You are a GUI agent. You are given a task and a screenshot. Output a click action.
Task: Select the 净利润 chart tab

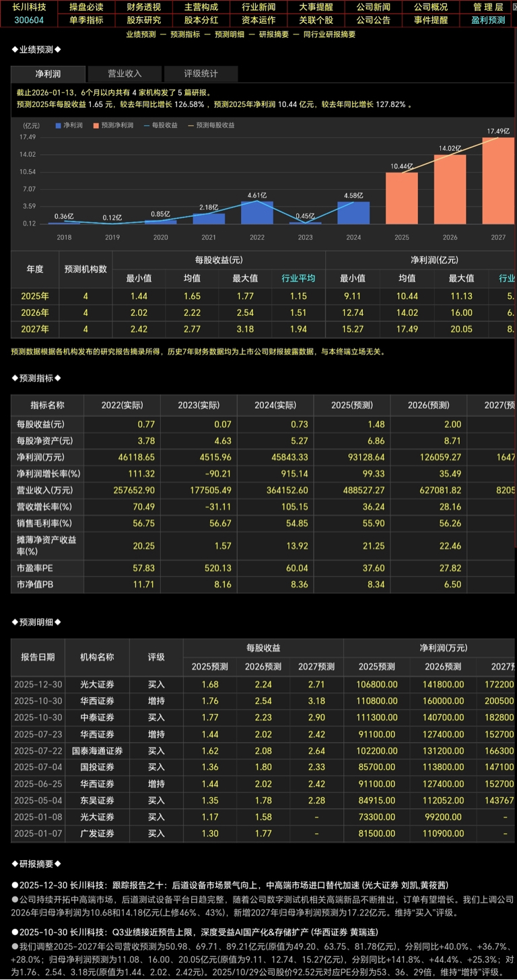pos(48,74)
